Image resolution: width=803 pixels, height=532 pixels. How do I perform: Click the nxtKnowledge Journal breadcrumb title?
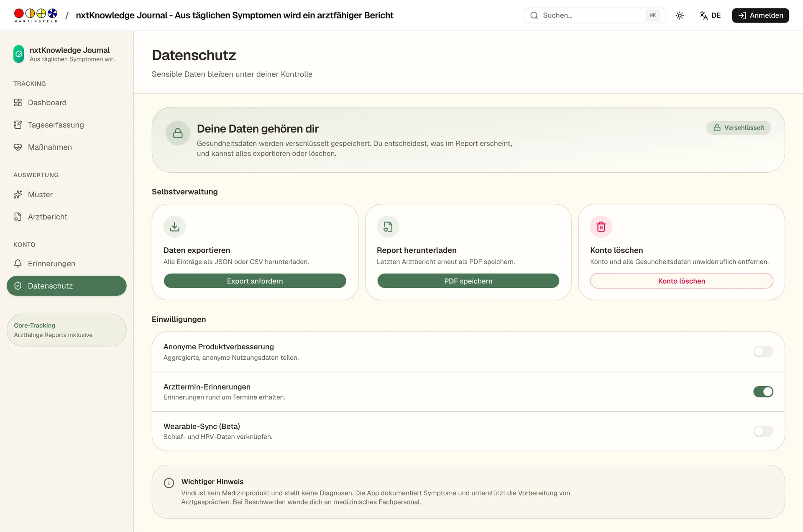coord(235,15)
